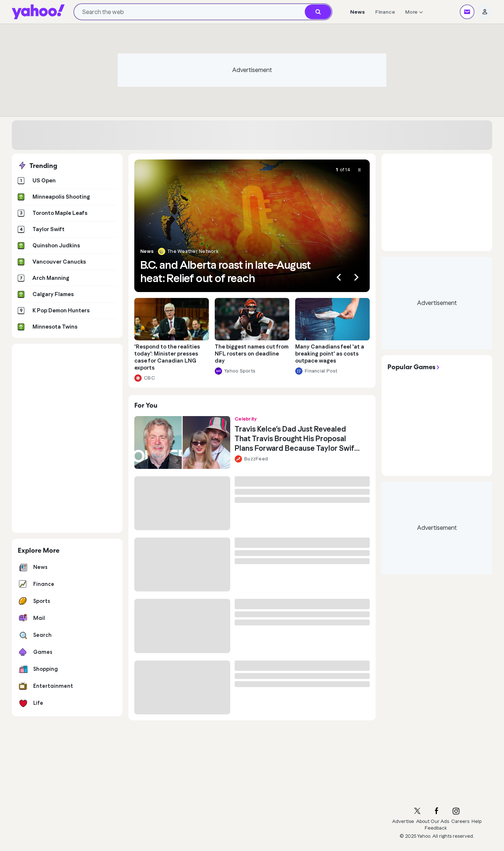Screen dimensions: 504x851
Task: Click the Yahoo Sports source icon
Action: coord(218,371)
